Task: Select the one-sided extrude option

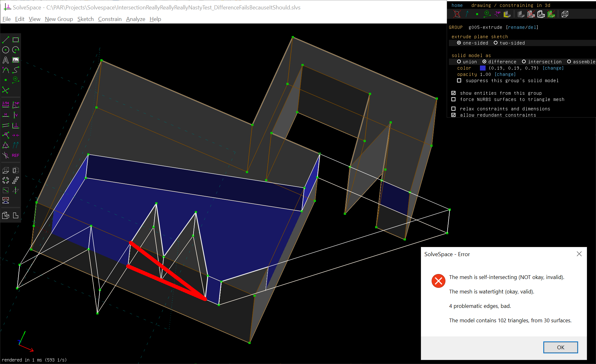Action: (x=473, y=43)
